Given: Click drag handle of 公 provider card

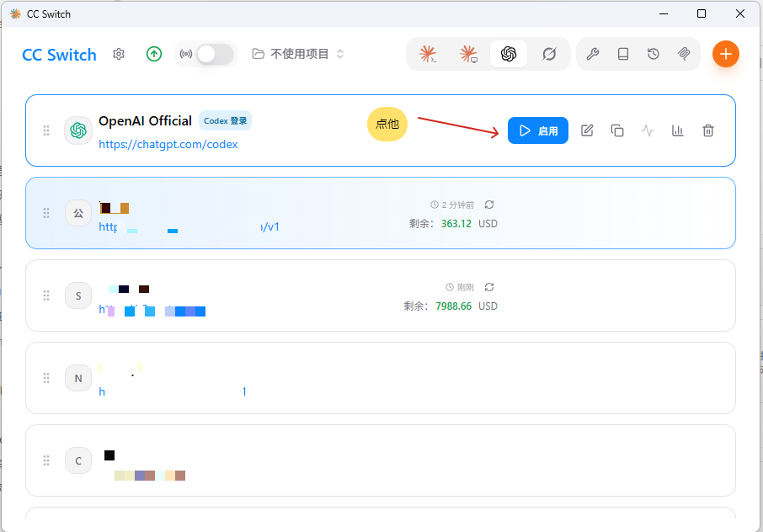Looking at the screenshot, I should [x=46, y=213].
